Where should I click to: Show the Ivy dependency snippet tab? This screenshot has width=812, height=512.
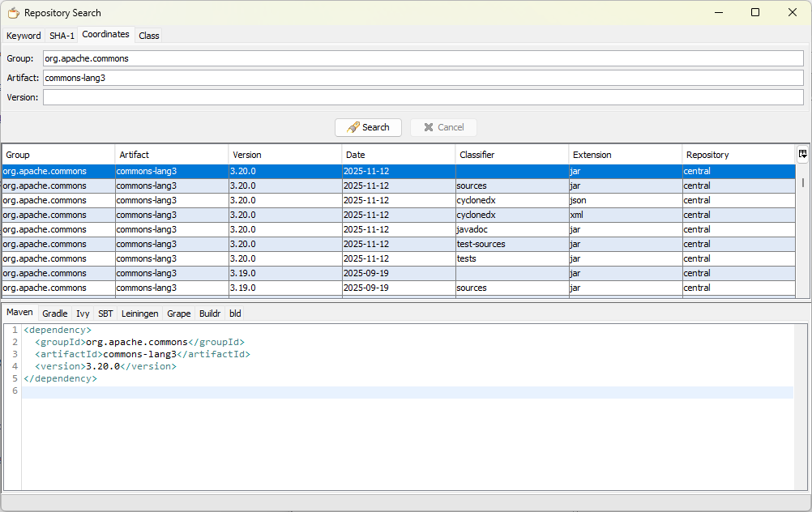pos(83,314)
